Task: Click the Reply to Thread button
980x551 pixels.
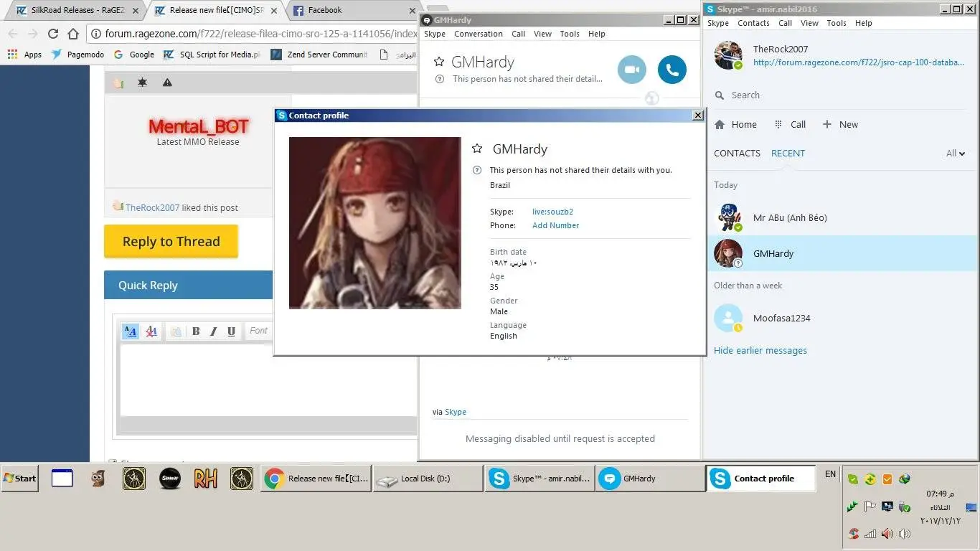Action: 171,242
